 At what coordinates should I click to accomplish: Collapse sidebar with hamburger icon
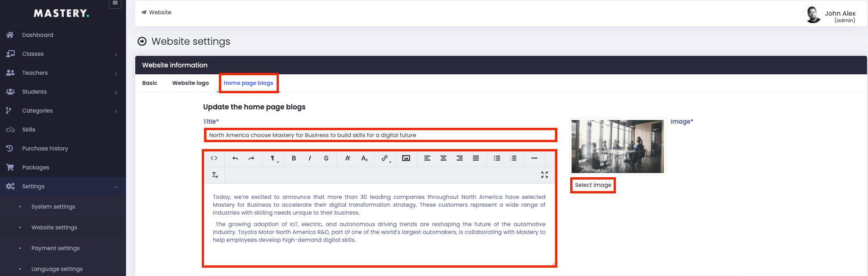click(x=115, y=3)
